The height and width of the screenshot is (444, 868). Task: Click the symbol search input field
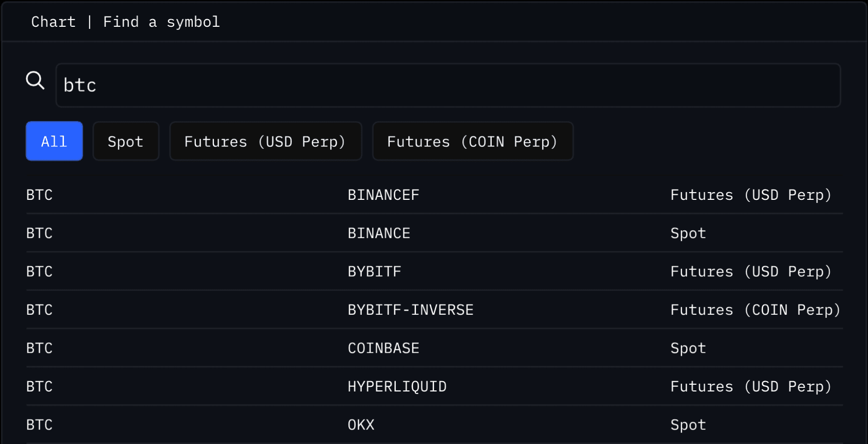click(447, 86)
